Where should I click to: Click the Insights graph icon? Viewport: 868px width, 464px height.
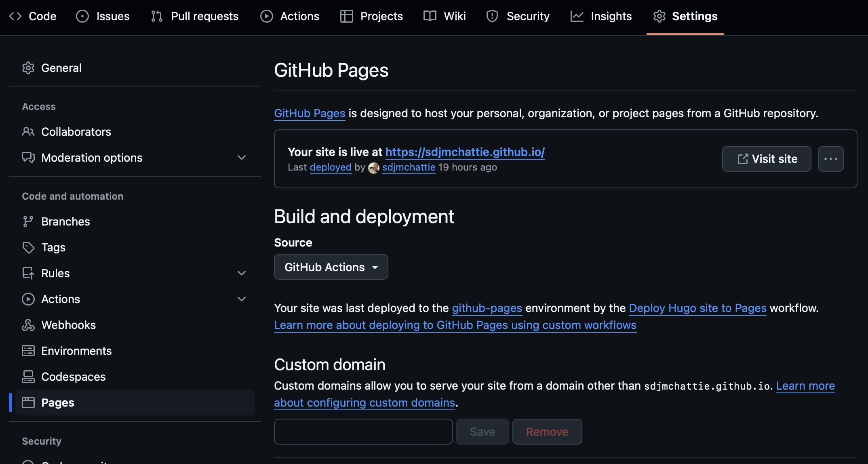click(577, 16)
